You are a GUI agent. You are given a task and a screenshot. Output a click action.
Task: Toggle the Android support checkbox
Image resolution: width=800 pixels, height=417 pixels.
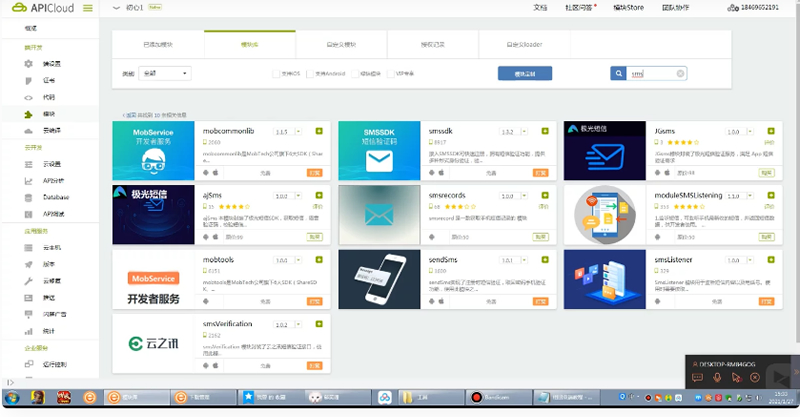click(311, 74)
